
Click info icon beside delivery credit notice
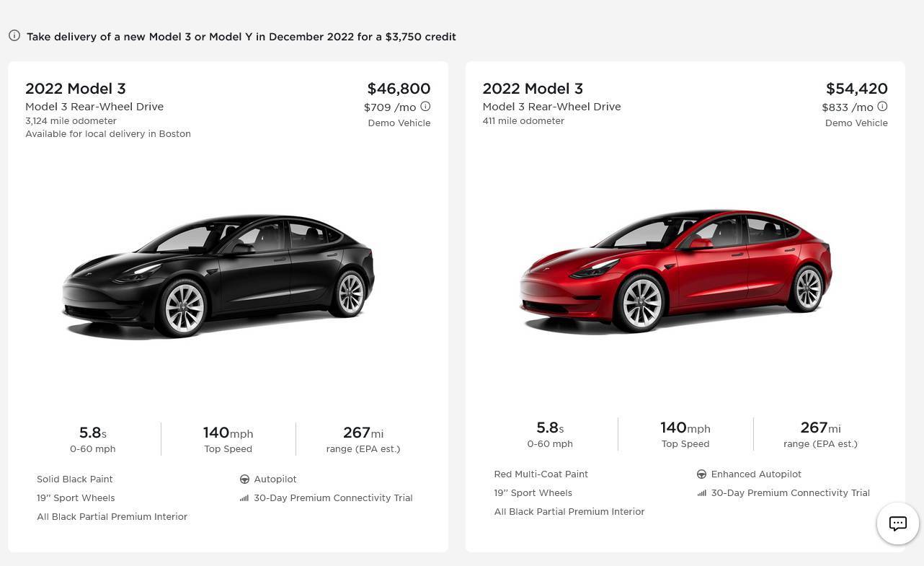(14, 36)
